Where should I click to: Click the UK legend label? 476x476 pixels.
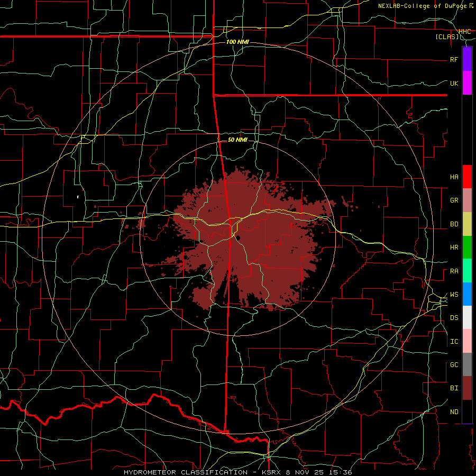454,83
